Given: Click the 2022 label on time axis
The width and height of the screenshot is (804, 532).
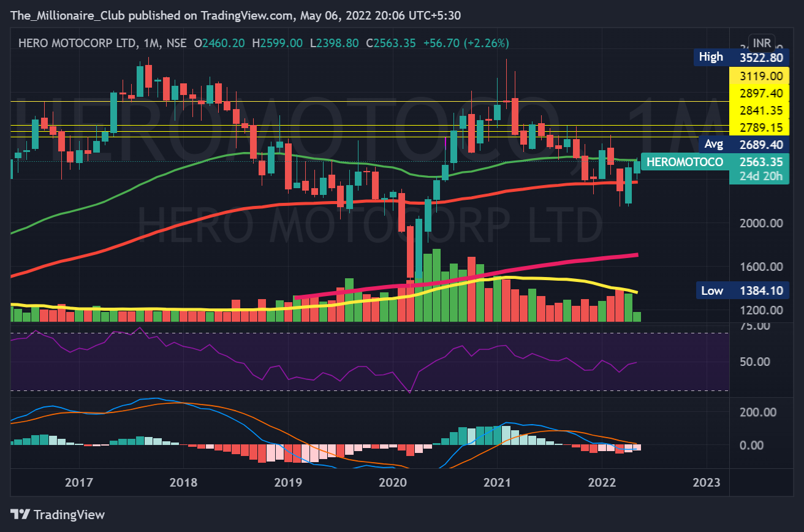Looking at the screenshot, I should 602,482.
